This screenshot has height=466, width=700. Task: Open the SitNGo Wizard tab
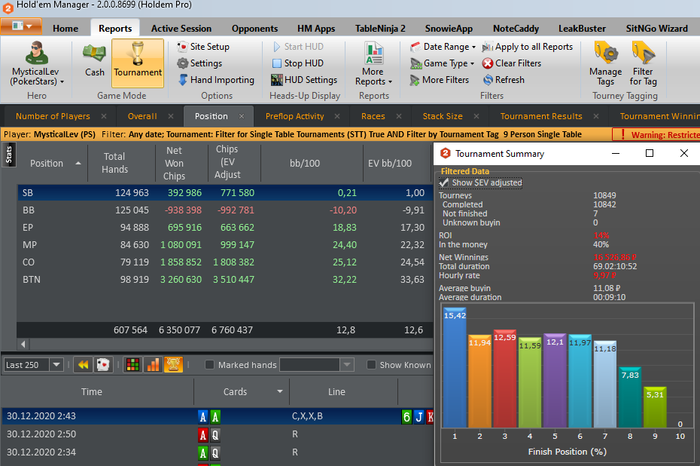click(x=657, y=29)
